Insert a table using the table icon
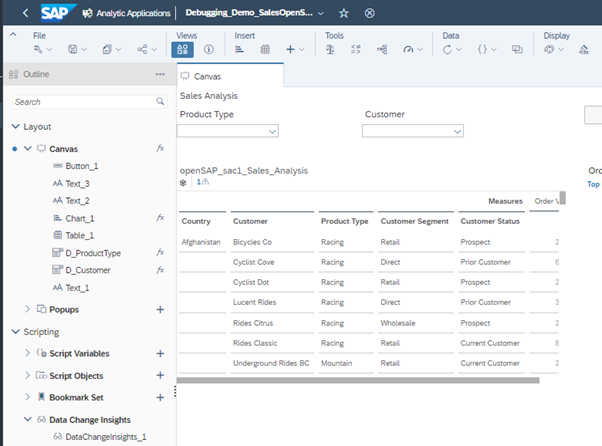602x446 pixels. pyautogui.click(x=265, y=50)
